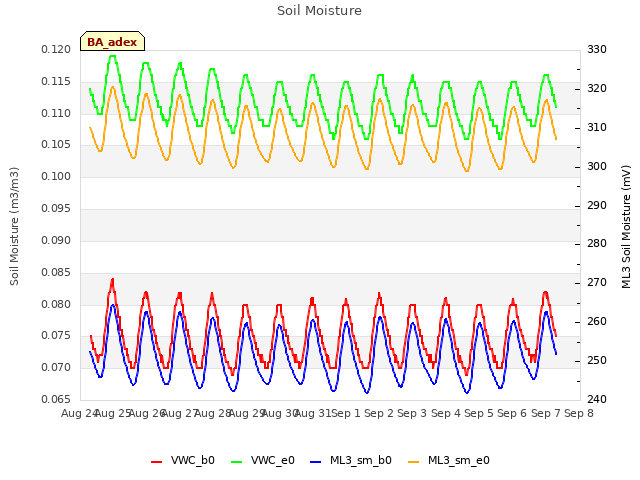Click the right axis title ML3 Soil Moisture (mV)
The image size is (640, 480).
pyautogui.click(x=626, y=227)
